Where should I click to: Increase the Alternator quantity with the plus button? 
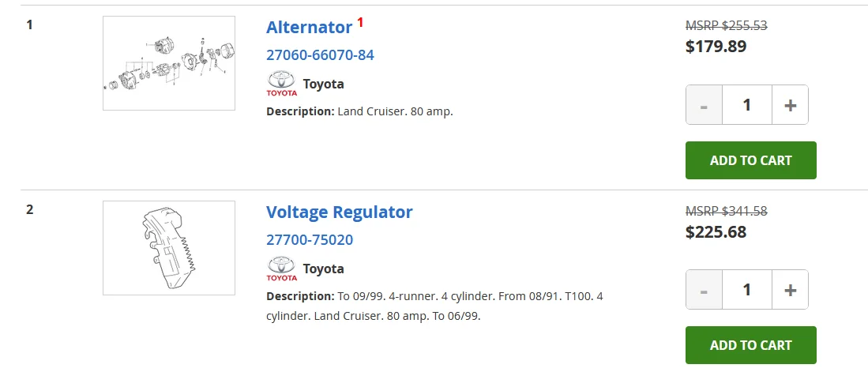coord(790,105)
